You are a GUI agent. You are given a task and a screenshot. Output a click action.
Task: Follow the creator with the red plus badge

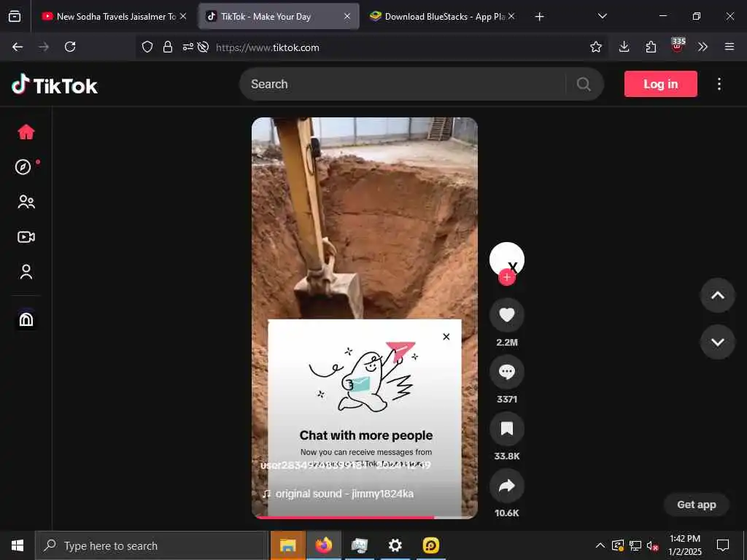click(507, 278)
